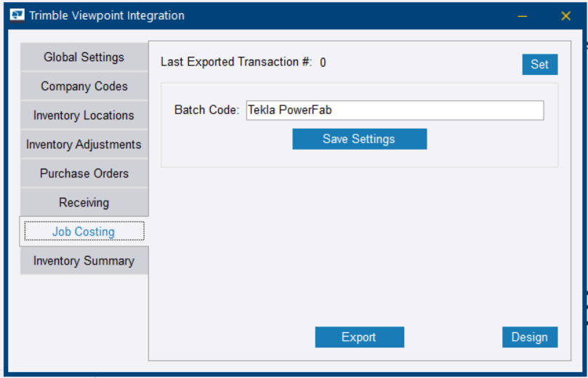Click the window title text in title bar
Screen dimensions: 588x378
pyautogui.click(x=107, y=16)
